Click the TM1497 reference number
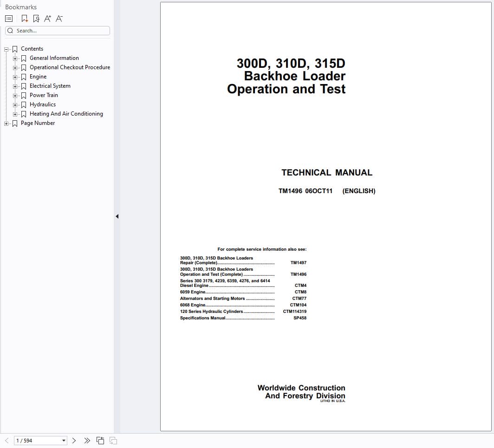Image resolution: width=494 pixels, height=448 pixels. [299, 263]
